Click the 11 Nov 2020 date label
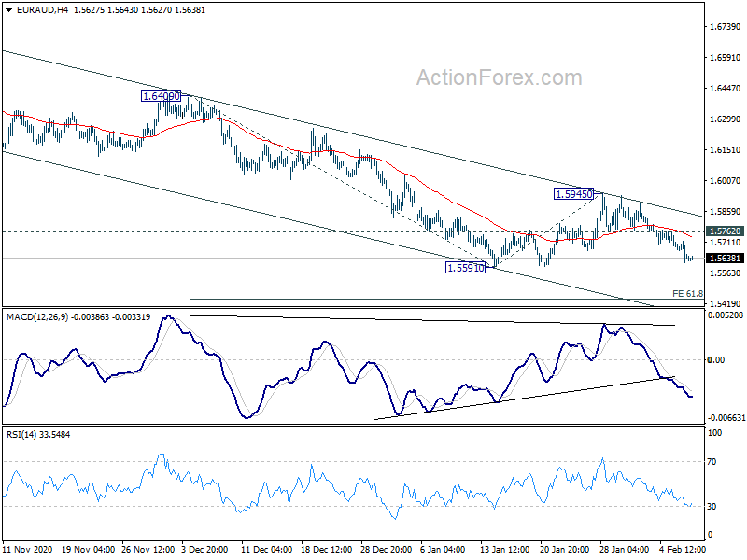Viewport: 747px width, 560px height. (x=27, y=550)
